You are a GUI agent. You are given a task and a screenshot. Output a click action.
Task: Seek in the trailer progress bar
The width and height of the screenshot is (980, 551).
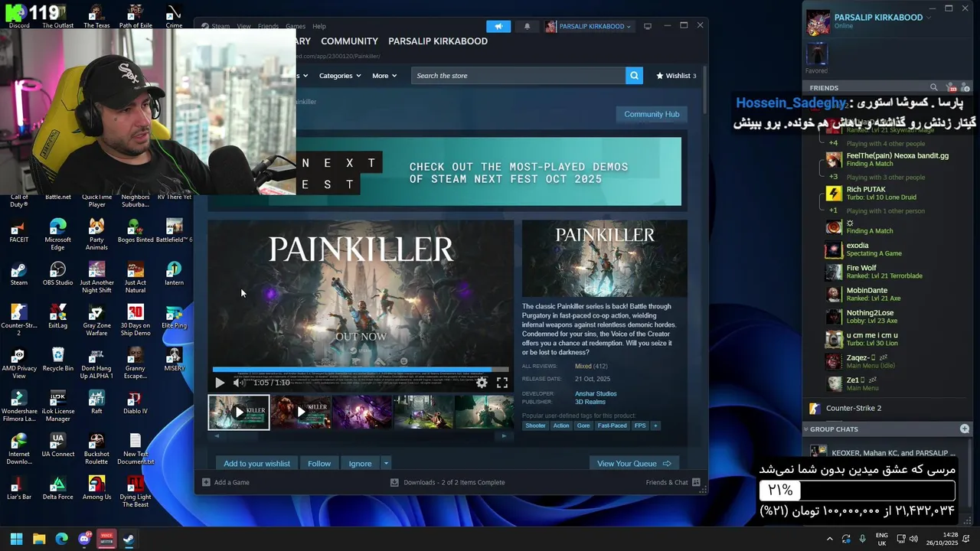tap(360, 370)
